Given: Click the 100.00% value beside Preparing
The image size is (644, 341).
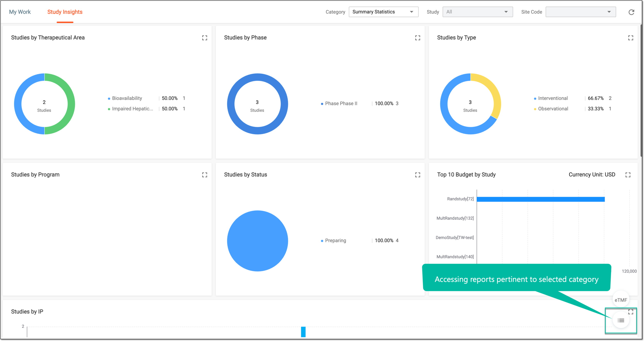Looking at the screenshot, I should point(384,241).
